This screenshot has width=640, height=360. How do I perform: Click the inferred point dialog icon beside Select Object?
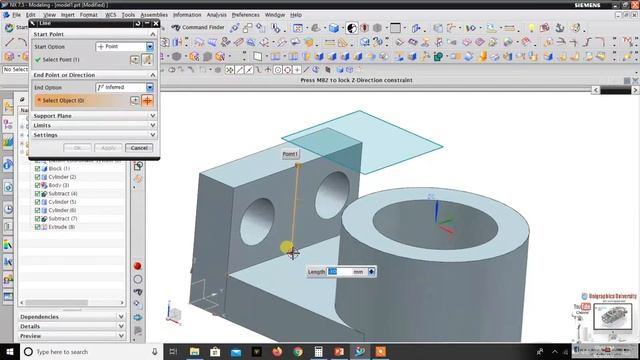pos(134,100)
